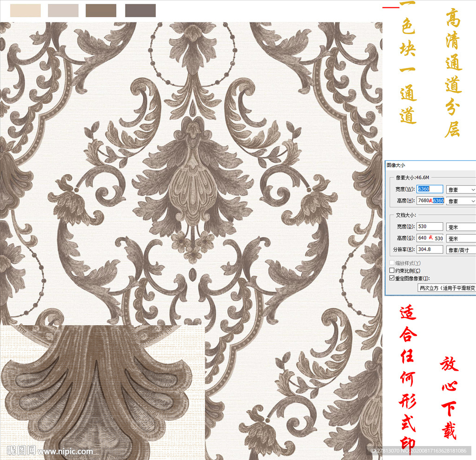Open the 像素 unit dropdown for width

(x=461, y=190)
